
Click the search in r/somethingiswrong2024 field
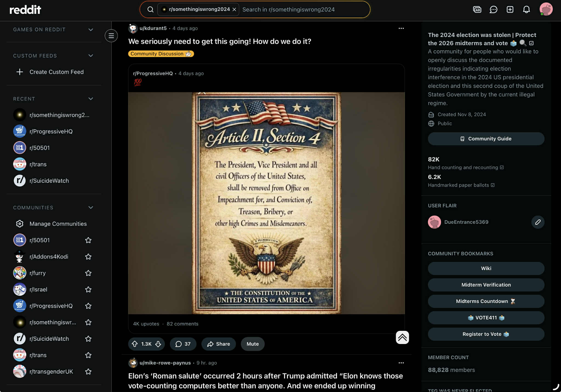pos(301,10)
